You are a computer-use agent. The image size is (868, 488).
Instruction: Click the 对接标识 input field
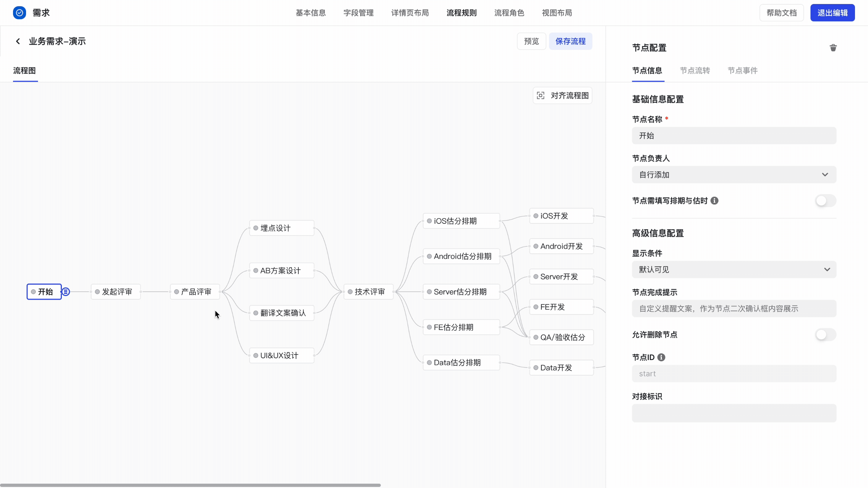tap(734, 413)
